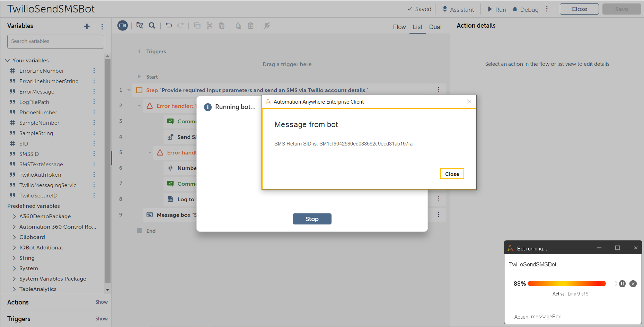This screenshot has height=327, width=644.
Task: Collapse the Step on line 1
Action: point(129,90)
